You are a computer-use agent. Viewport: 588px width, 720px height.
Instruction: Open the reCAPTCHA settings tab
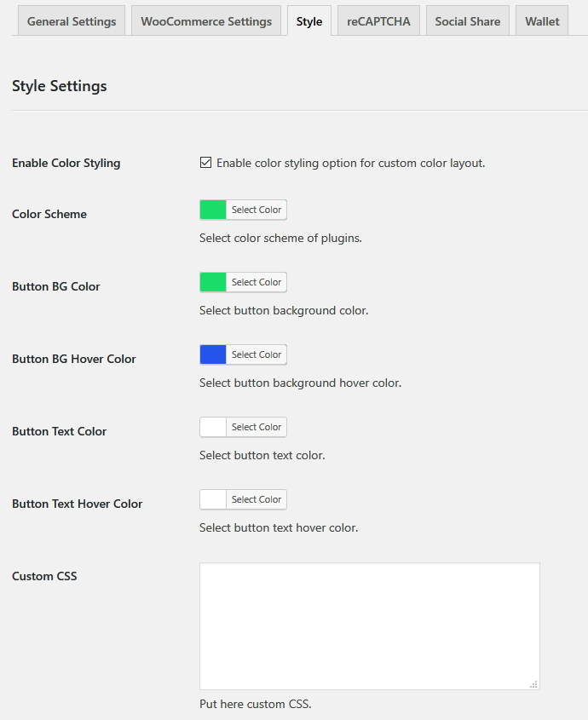pos(378,20)
